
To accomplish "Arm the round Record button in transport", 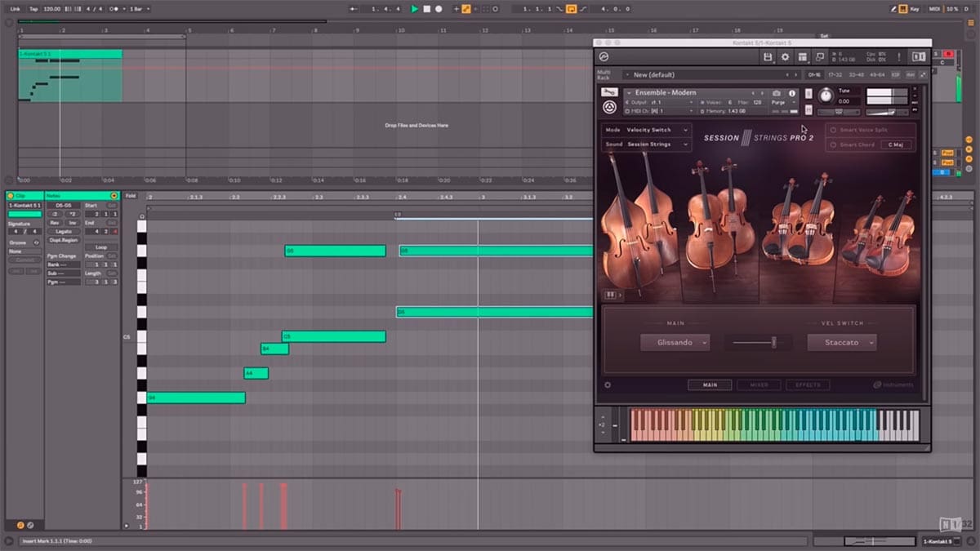I will [439, 8].
